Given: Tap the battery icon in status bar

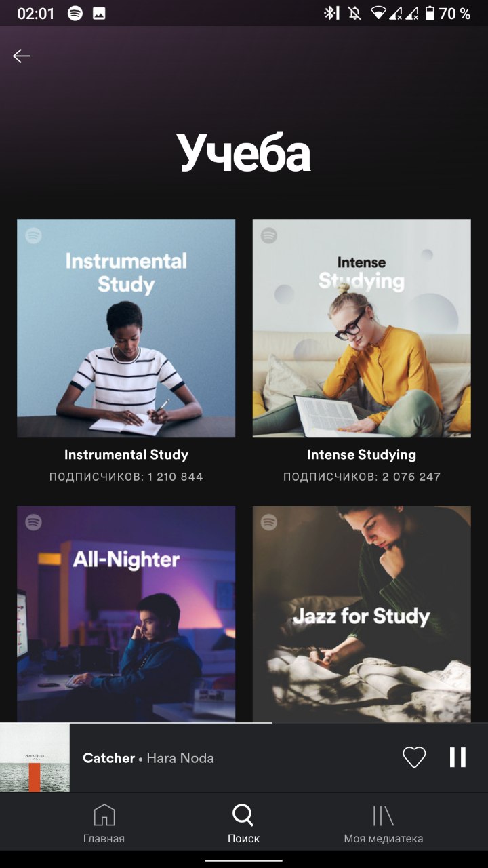Looking at the screenshot, I should tap(430, 14).
